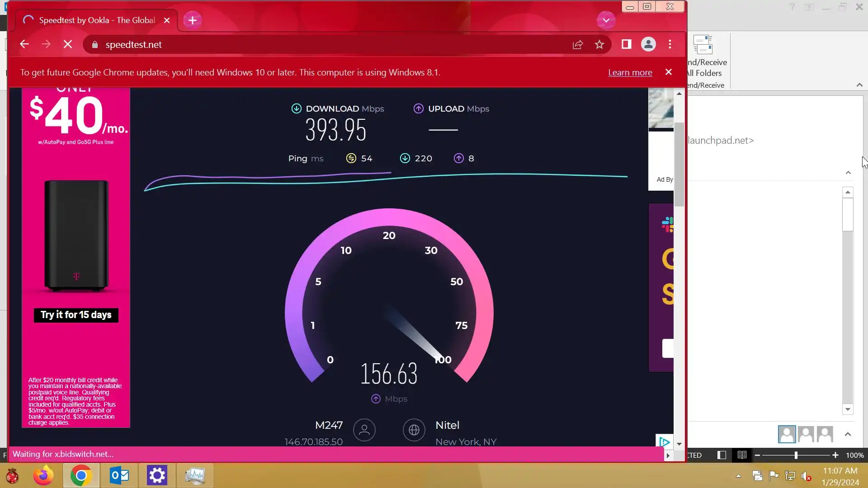
Task: Bookmark this page with the star icon
Action: (599, 44)
